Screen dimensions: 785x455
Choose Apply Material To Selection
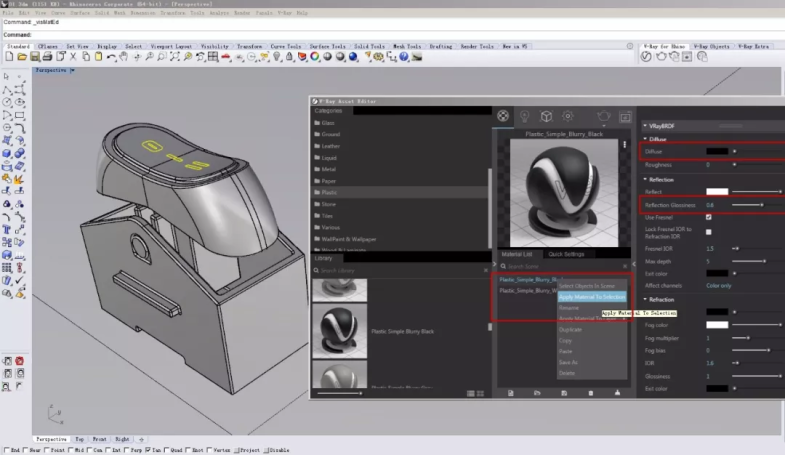coord(591,297)
